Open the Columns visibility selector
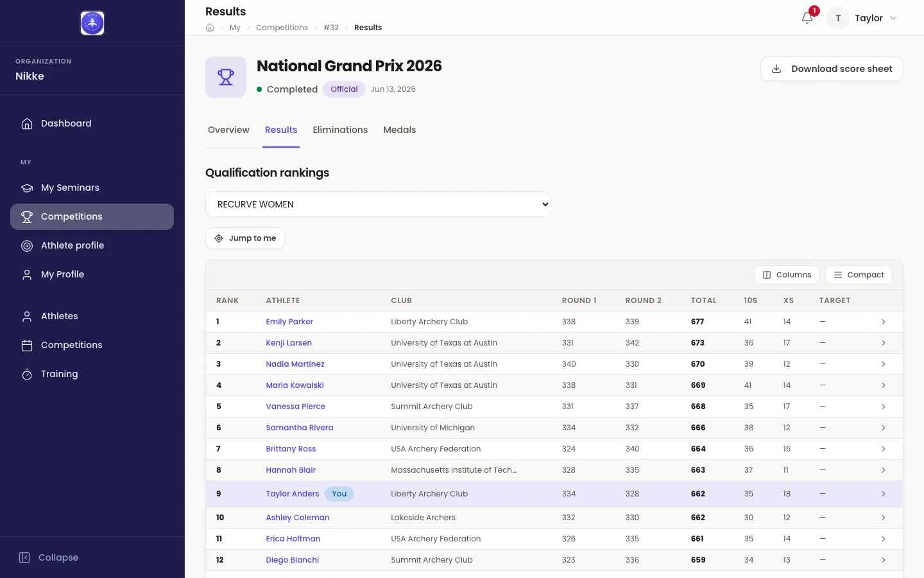 [x=787, y=275]
